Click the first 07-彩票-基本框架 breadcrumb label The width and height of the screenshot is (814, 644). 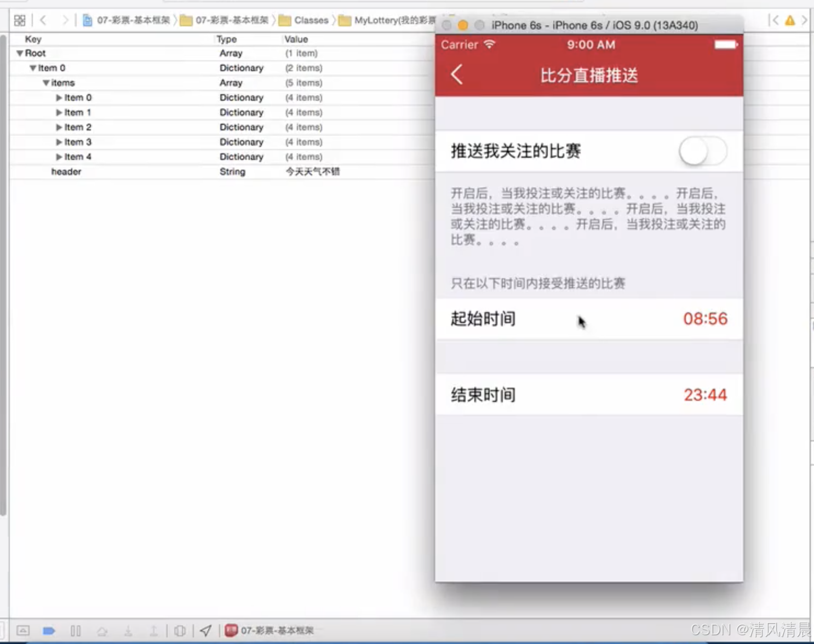click(x=134, y=20)
